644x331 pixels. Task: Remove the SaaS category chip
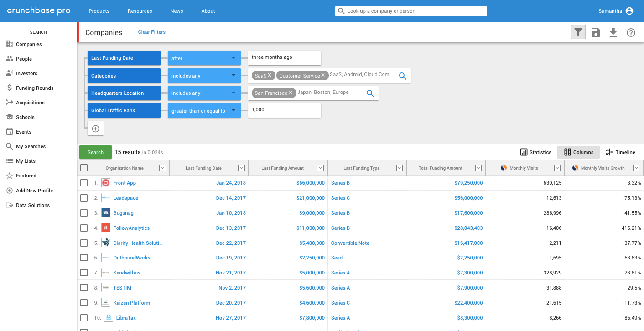pos(270,75)
